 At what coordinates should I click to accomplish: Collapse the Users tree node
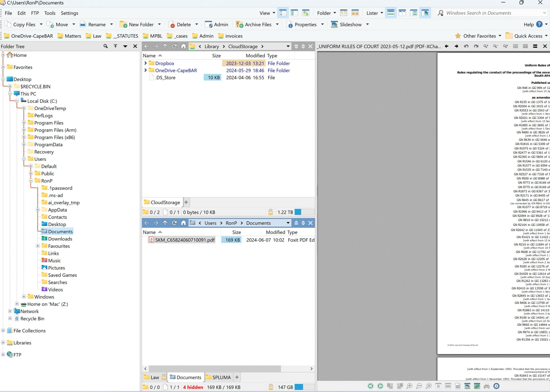24,159
